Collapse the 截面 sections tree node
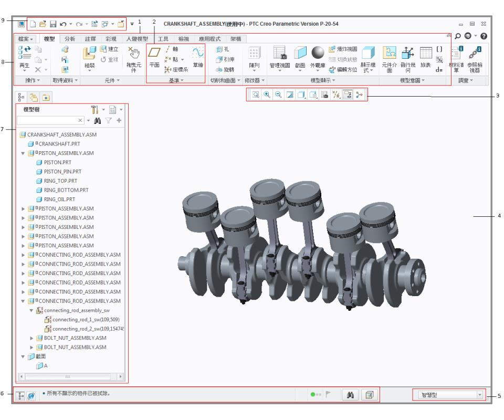 23,356
